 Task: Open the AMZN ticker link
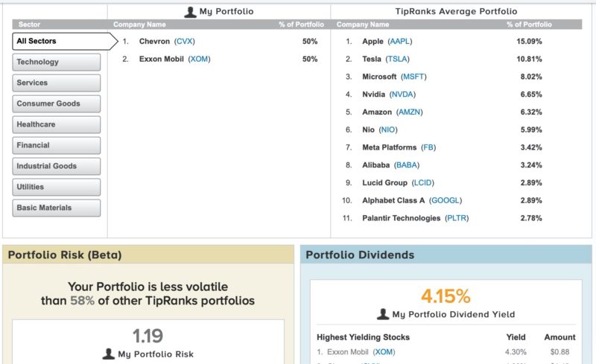click(x=409, y=112)
